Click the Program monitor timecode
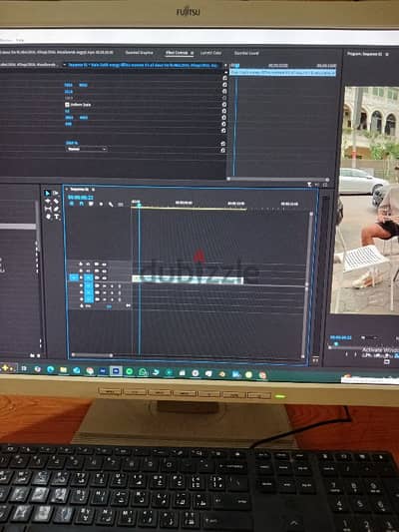The image size is (399, 532). [x=341, y=337]
